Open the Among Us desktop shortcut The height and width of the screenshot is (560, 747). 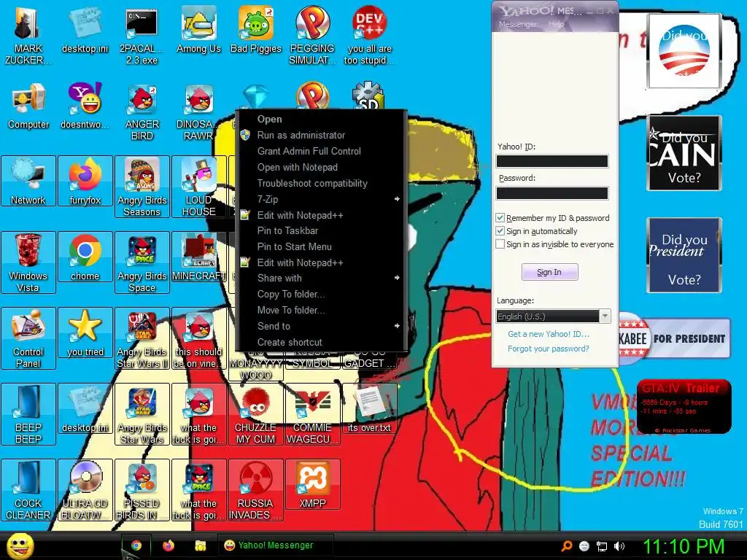point(198,31)
